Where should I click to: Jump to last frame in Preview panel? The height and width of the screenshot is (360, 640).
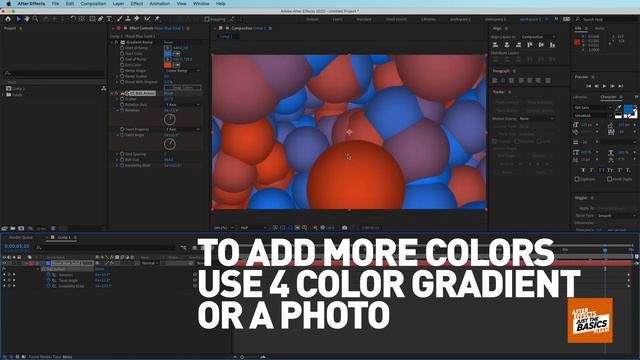621,86
